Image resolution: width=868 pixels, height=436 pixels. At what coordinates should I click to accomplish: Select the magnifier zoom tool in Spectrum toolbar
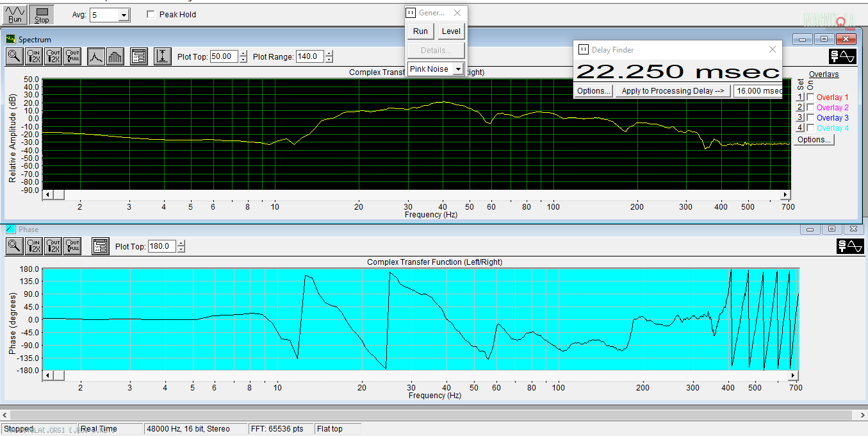pyautogui.click(x=14, y=56)
